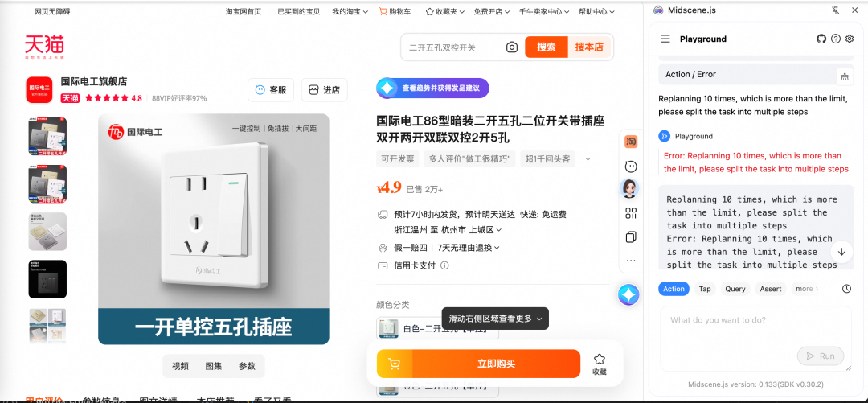Expand the 我的淘宝 dropdown menu
The height and width of the screenshot is (403, 868).
(x=350, y=12)
